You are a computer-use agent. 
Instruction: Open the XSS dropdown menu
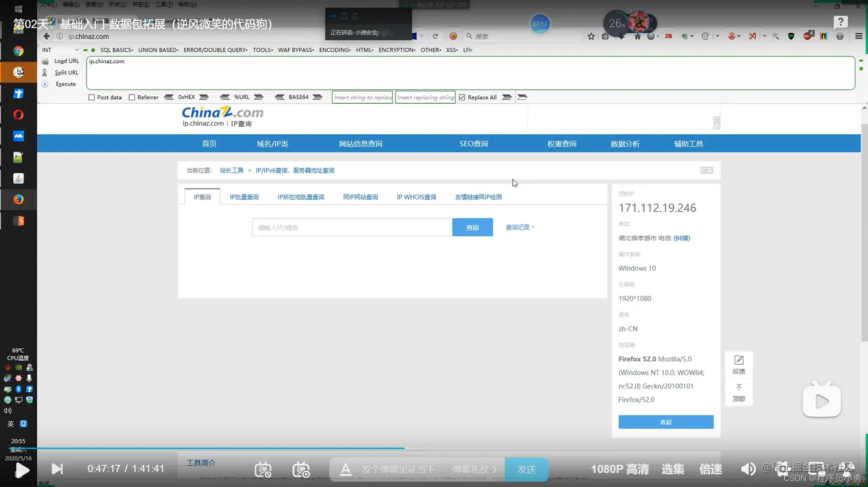(x=452, y=50)
